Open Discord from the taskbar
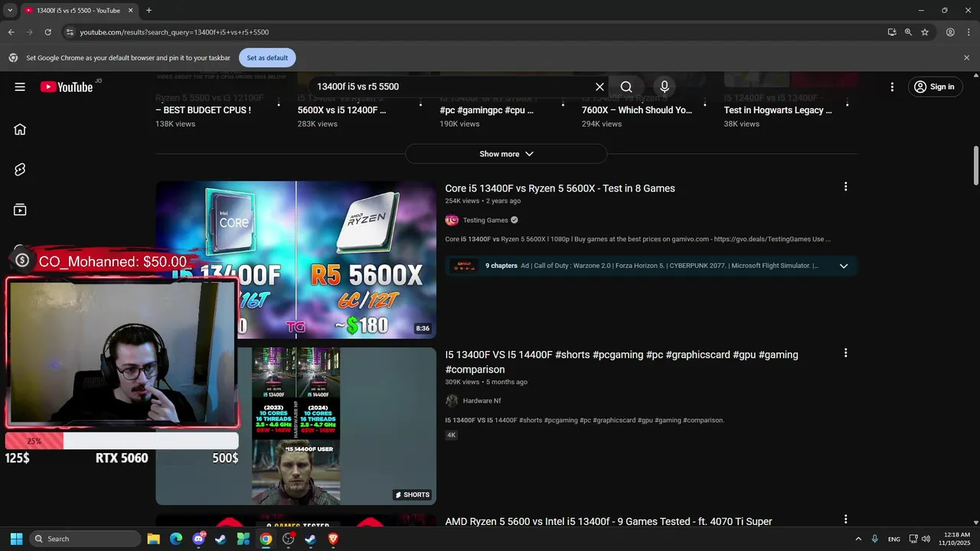Viewport: 980px width, 551px height. [x=198, y=539]
